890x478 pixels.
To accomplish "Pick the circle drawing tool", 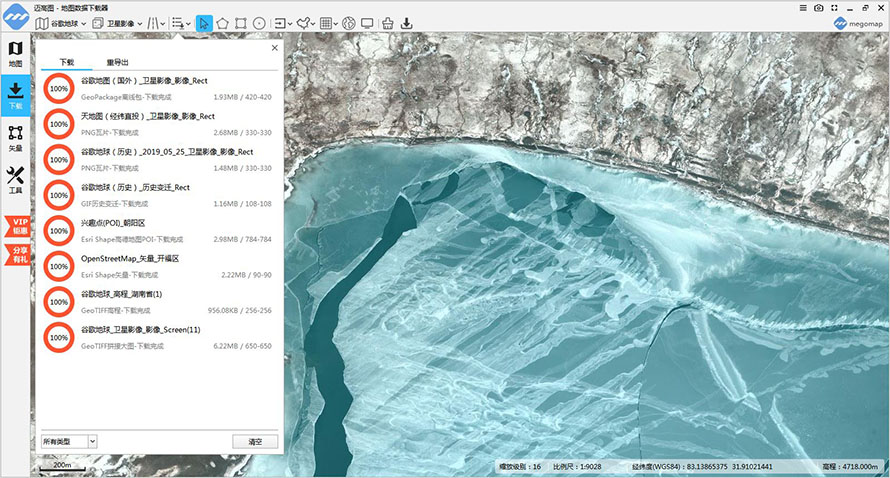I will [x=258, y=23].
